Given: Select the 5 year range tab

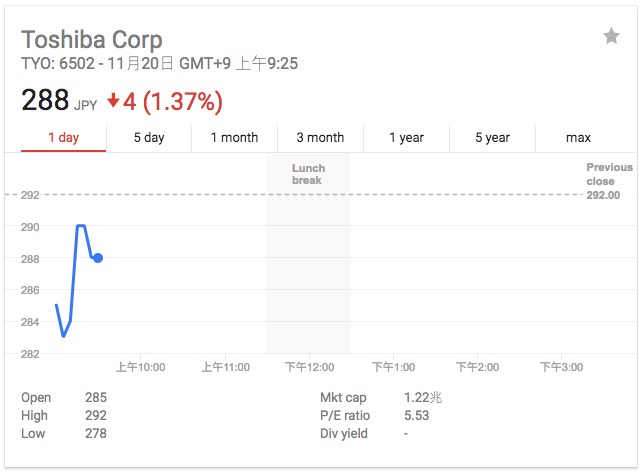Looking at the screenshot, I should pos(492,138).
